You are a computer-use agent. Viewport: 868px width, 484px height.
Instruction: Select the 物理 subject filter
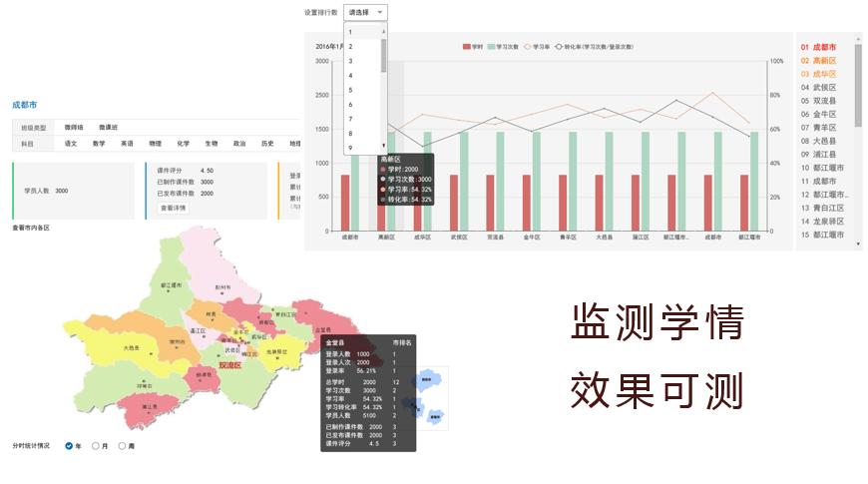point(155,144)
